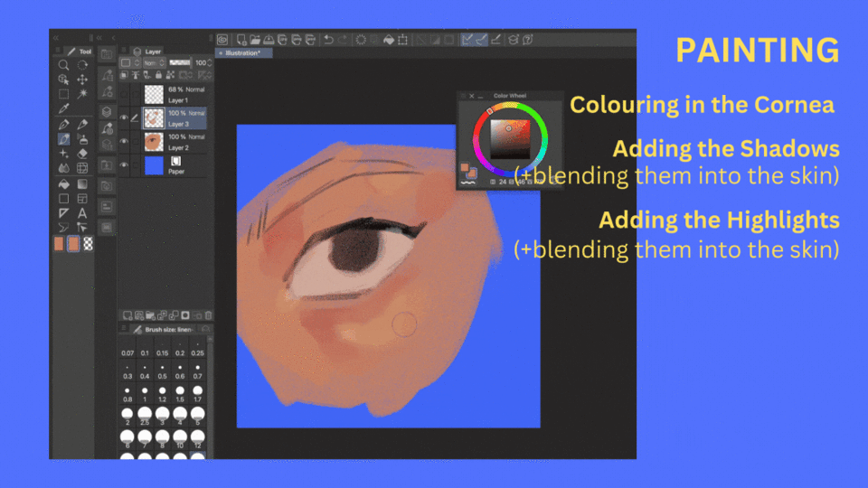The width and height of the screenshot is (868, 488).
Task: Select the Ruler tool
Action: (x=63, y=212)
